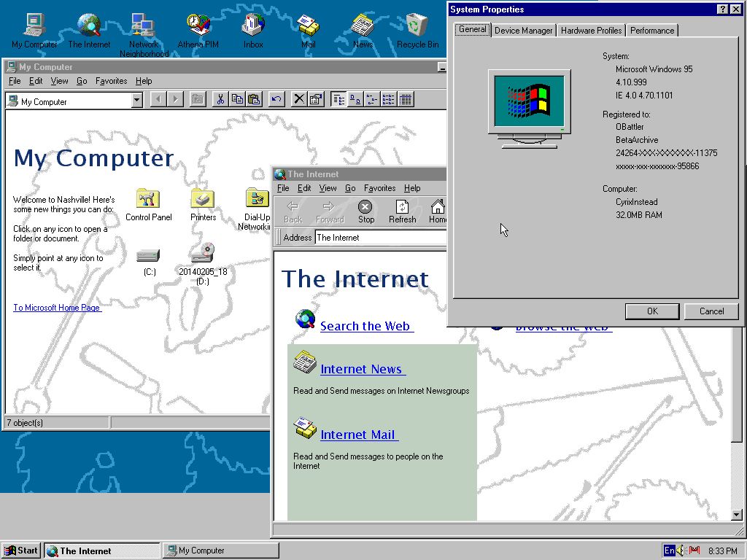
Task: Open Inbox desktop icon
Action: click(x=253, y=31)
